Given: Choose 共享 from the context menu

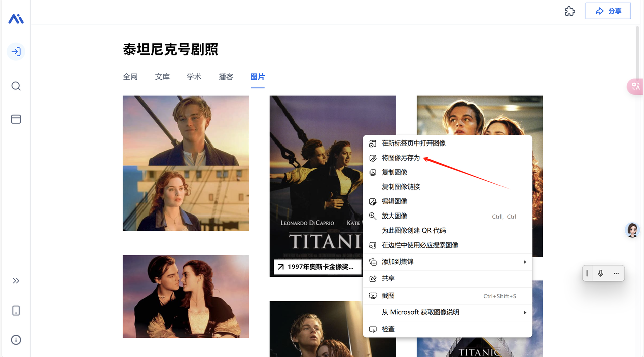Looking at the screenshot, I should (x=447, y=278).
